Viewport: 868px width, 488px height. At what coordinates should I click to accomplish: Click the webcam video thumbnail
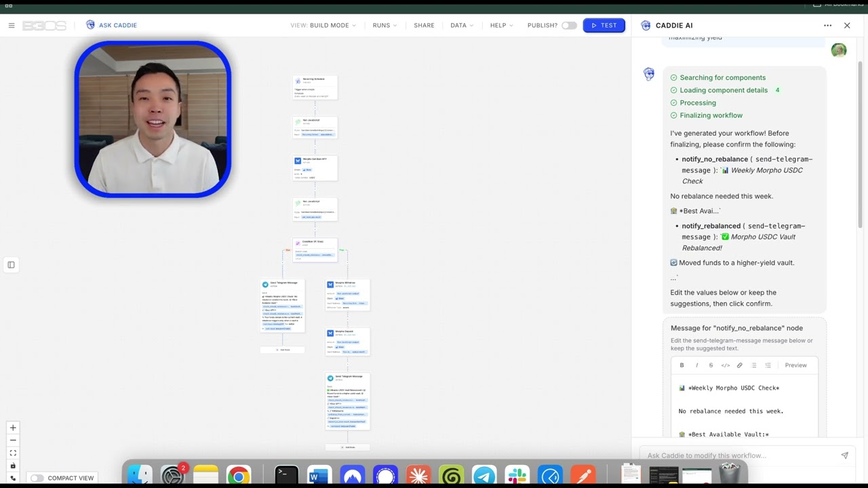(153, 119)
